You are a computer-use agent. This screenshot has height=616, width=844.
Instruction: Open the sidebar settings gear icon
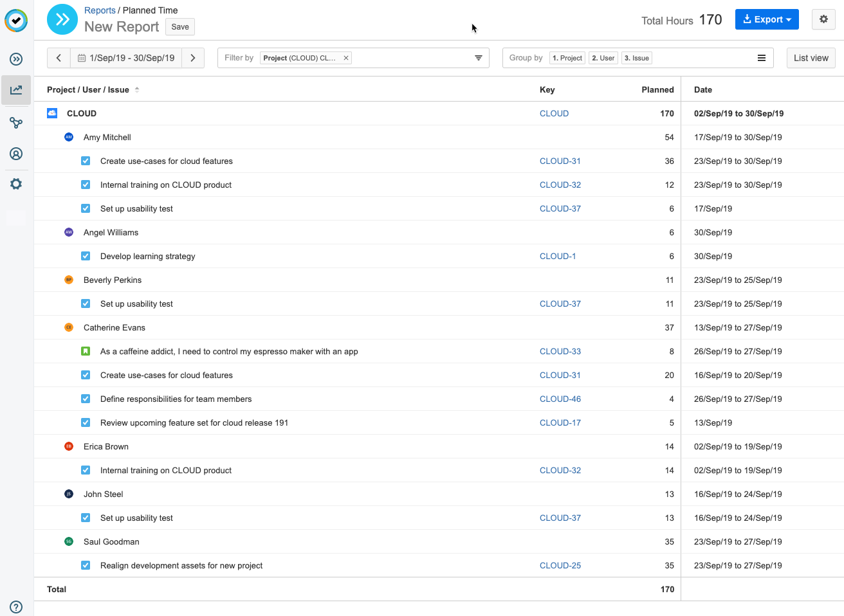16,184
